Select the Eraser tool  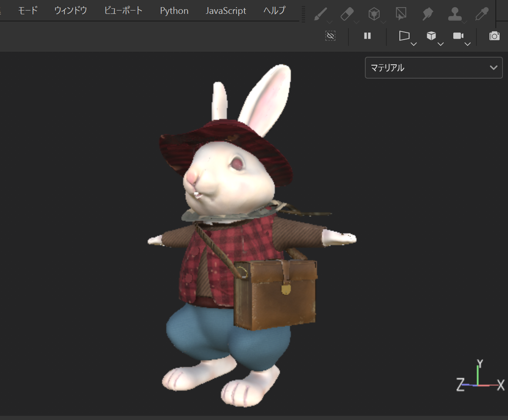(347, 14)
